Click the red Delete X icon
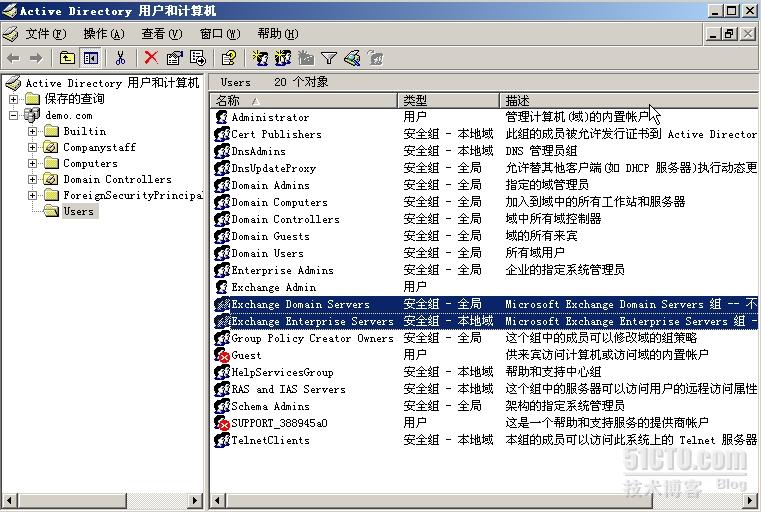This screenshot has height=512, width=761. point(151,58)
